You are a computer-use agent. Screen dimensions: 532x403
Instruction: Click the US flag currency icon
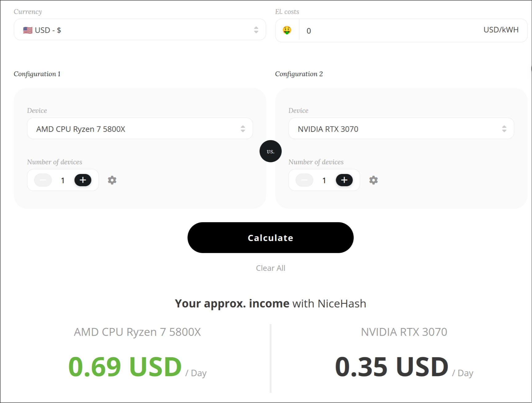click(28, 30)
